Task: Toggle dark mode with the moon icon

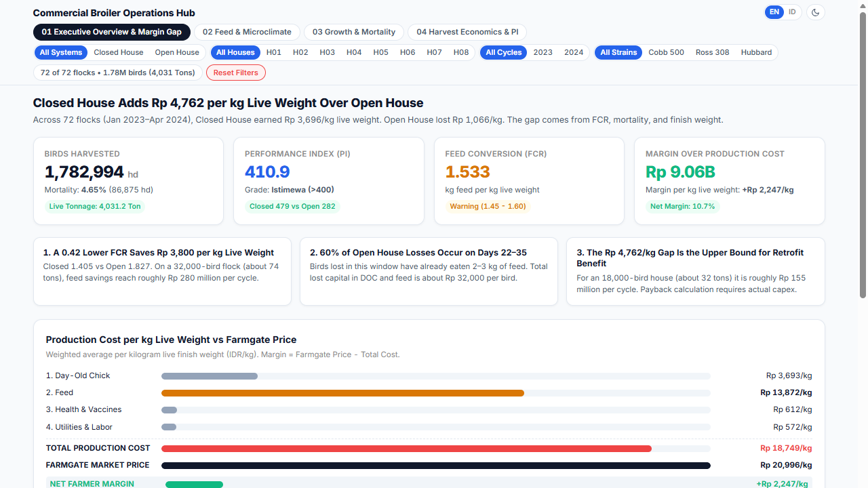Action: tap(816, 12)
